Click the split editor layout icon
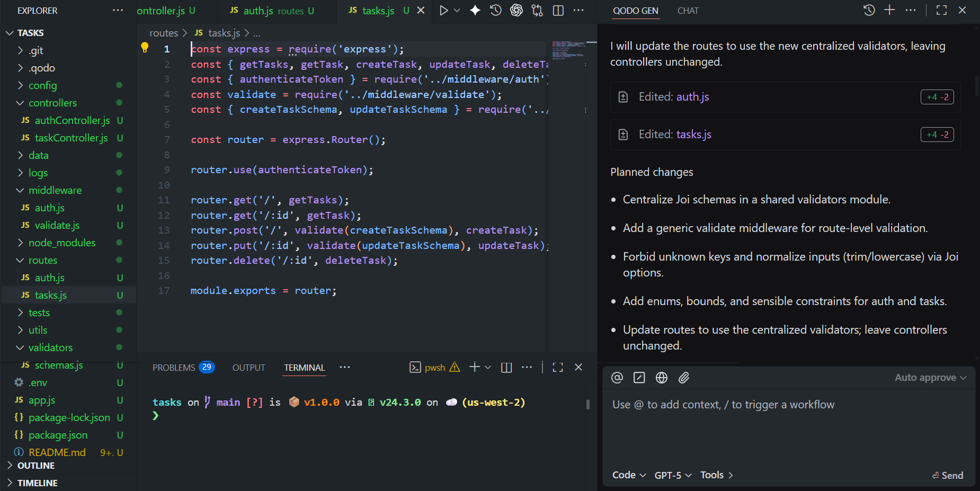980x491 pixels. point(558,11)
